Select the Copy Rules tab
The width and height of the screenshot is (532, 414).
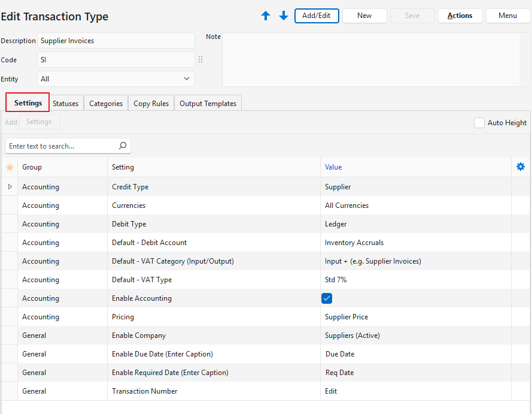151,104
